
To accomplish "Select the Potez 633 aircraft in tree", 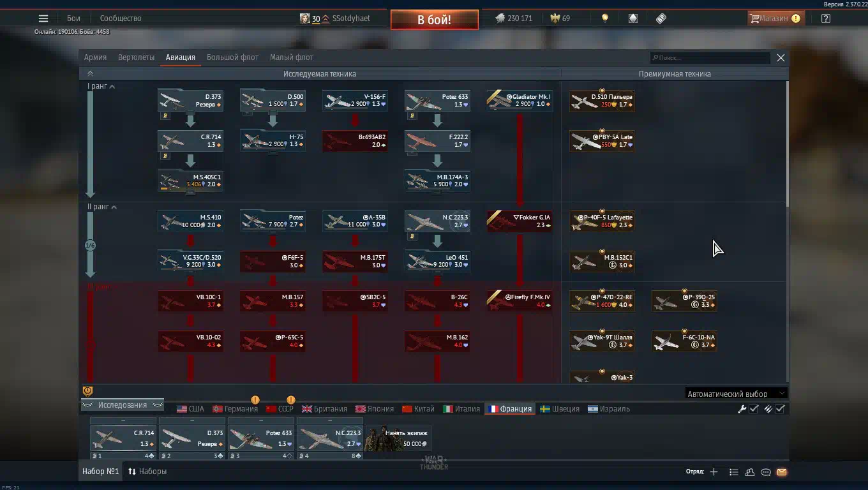I will coord(437,100).
